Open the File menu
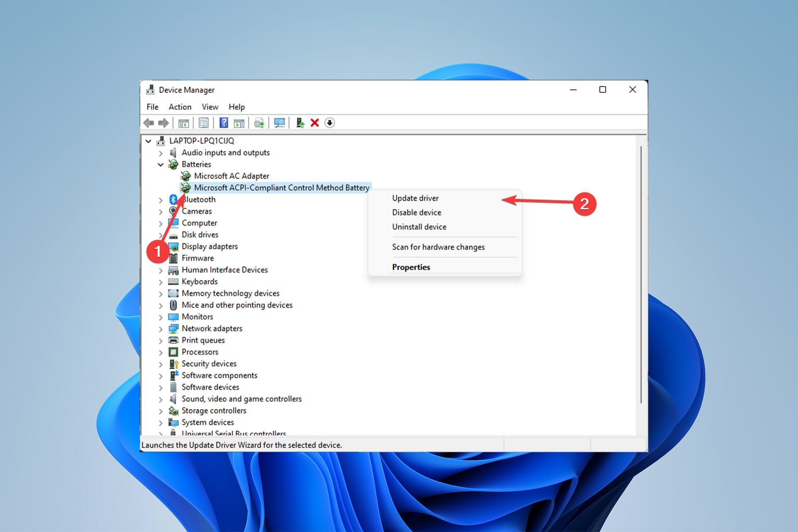Image resolution: width=798 pixels, height=532 pixels. 153,107
